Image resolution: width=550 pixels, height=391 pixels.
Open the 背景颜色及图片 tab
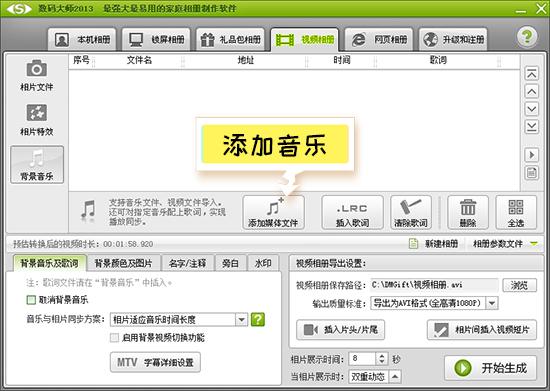[x=123, y=263]
